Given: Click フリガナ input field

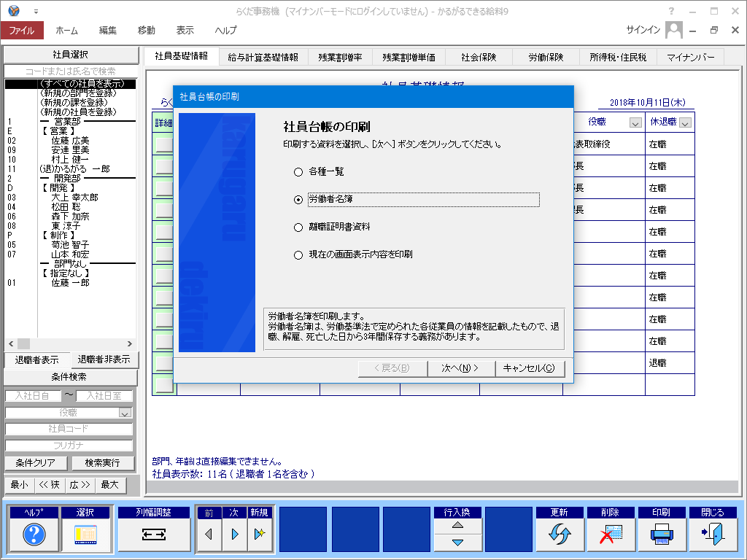Looking at the screenshot, I should (x=69, y=446).
